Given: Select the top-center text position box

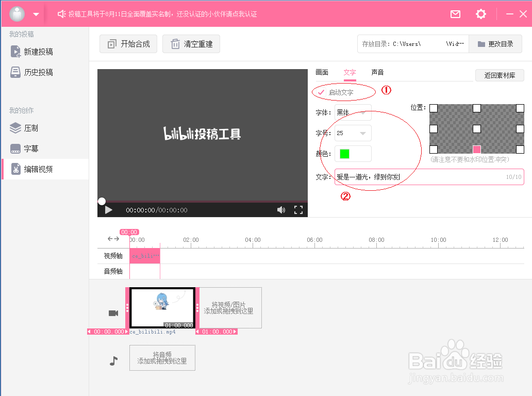Looking at the screenshot, I should 477,108.
